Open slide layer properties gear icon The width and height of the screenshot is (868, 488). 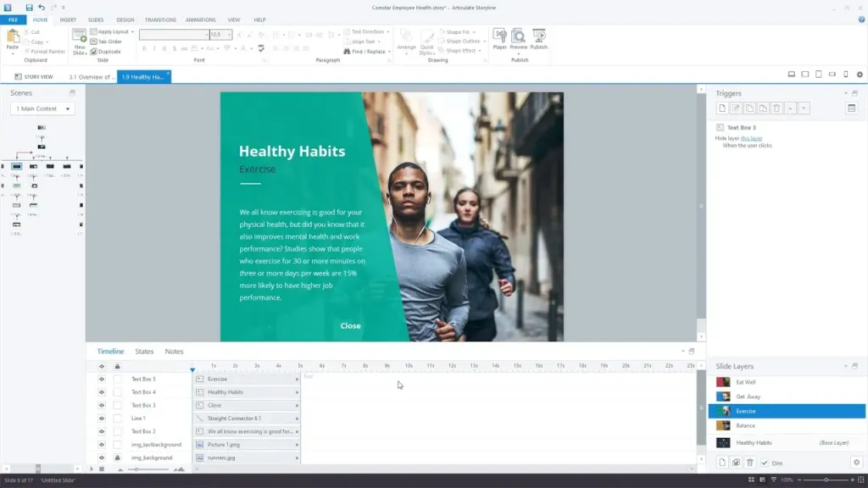click(856, 462)
